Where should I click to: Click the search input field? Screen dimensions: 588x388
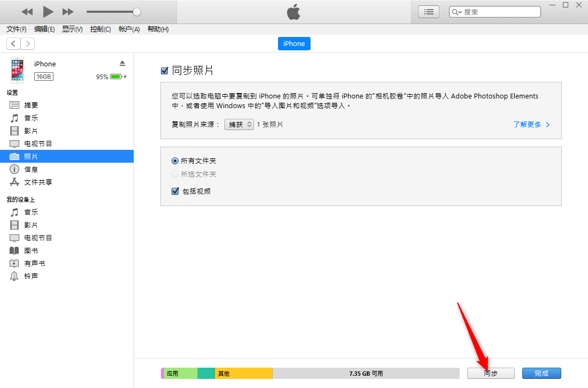pos(494,12)
